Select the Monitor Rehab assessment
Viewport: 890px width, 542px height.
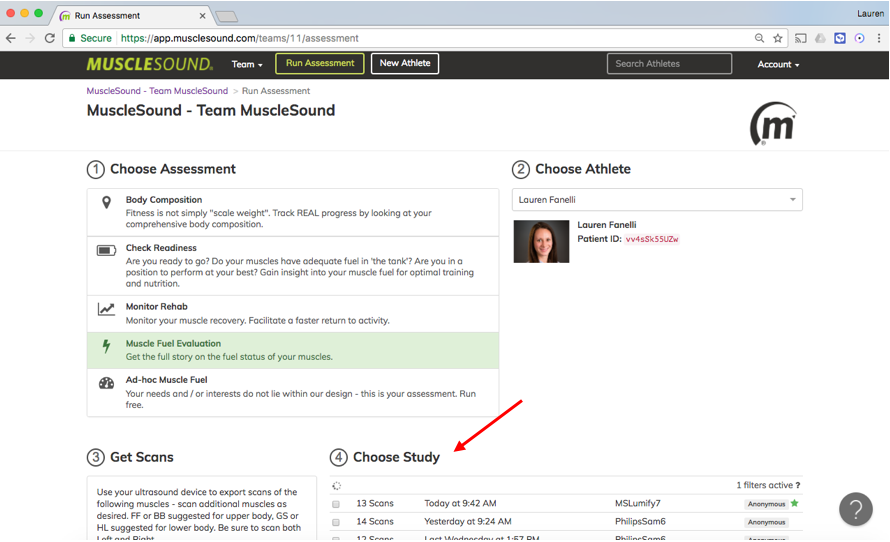pyautogui.click(x=293, y=314)
